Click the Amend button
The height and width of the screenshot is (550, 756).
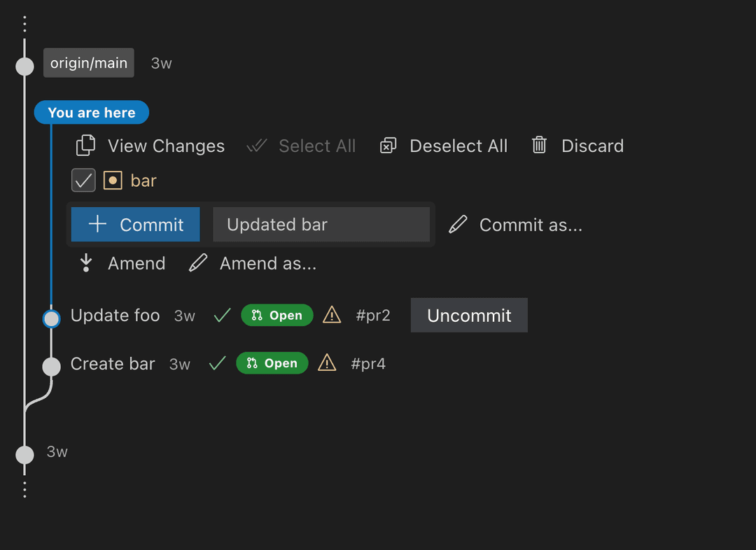point(122,263)
